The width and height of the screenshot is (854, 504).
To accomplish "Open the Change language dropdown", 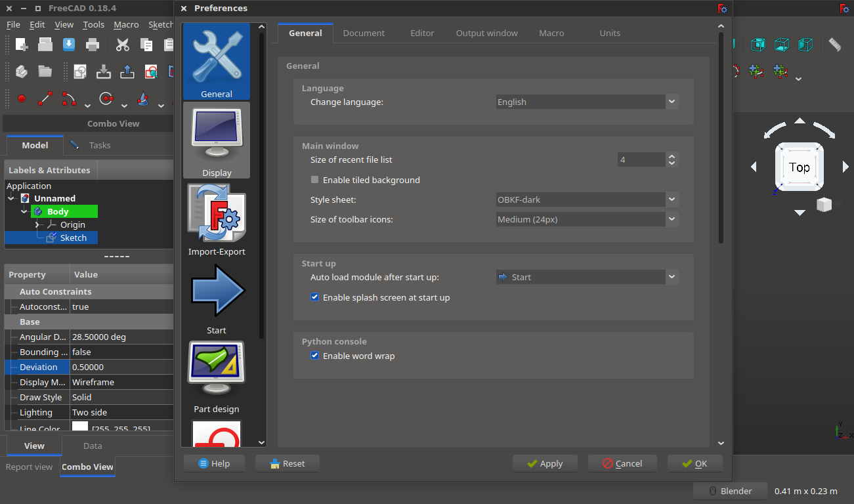I will coord(586,102).
